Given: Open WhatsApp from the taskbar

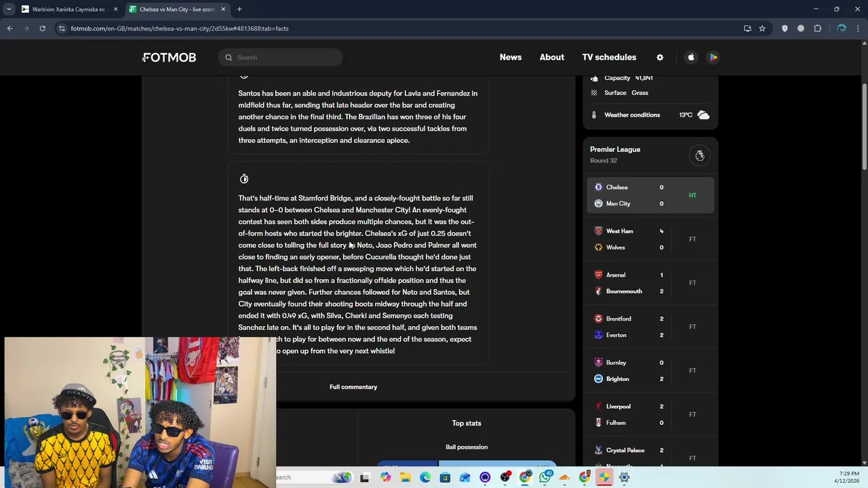Looking at the screenshot, I should click(x=545, y=478).
